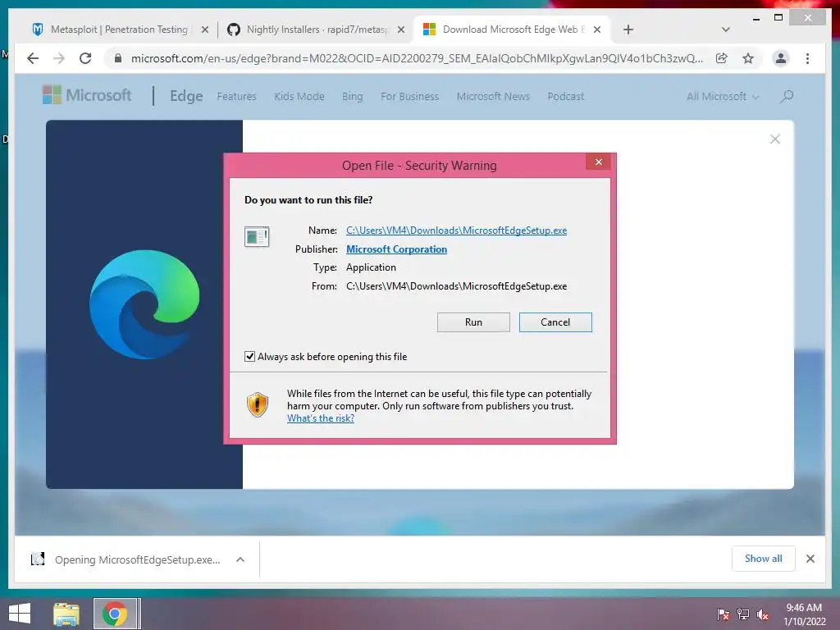Click the address bar URL field
Viewport: 840px width, 630px height.
417,58
